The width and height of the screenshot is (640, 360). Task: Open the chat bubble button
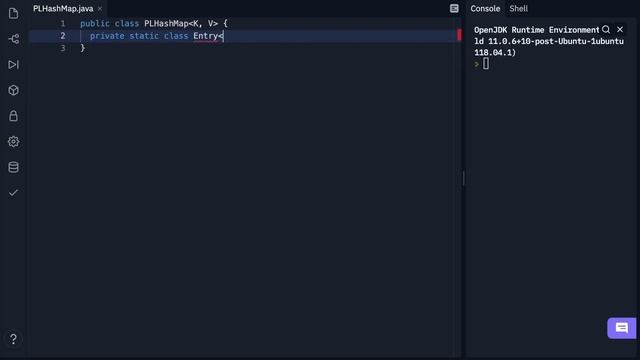(x=622, y=328)
